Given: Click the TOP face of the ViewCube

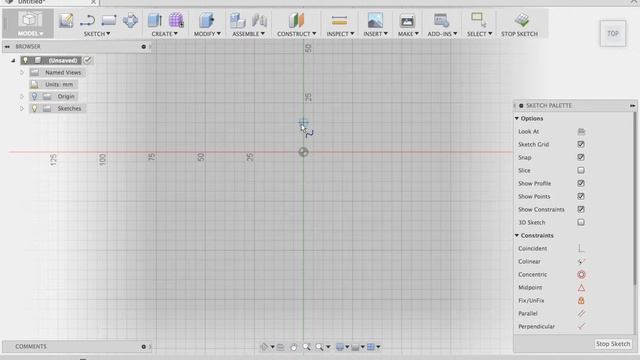Looking at the screenshot, I should [x=613, y=33].
